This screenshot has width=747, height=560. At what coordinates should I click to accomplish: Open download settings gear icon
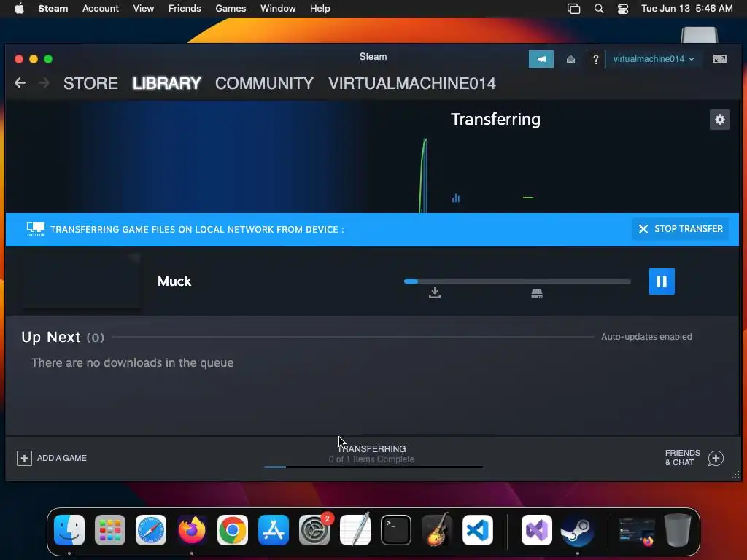click(x=719, y=120)
